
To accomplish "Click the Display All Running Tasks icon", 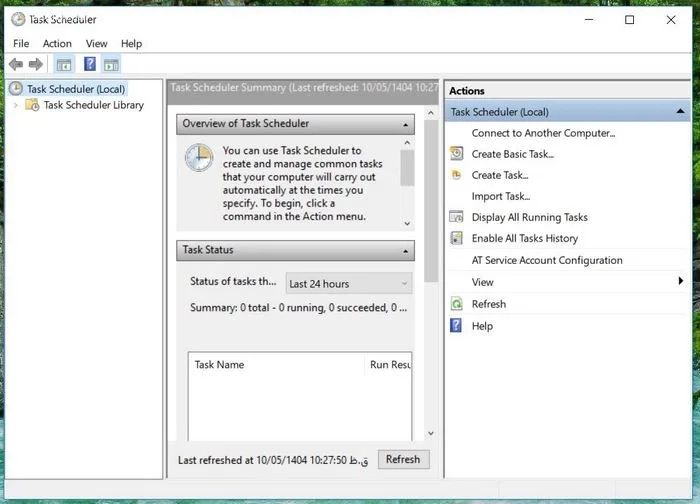I will 457,217.
